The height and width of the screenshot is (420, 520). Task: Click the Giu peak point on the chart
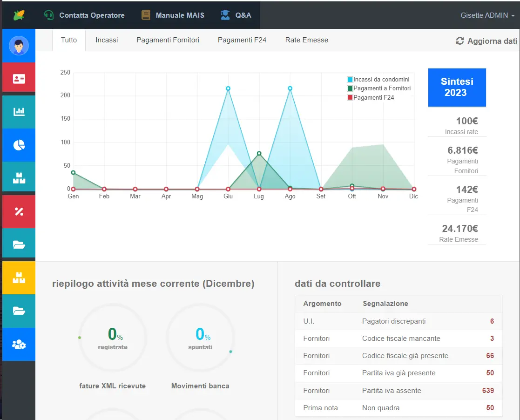coord(228,88)
